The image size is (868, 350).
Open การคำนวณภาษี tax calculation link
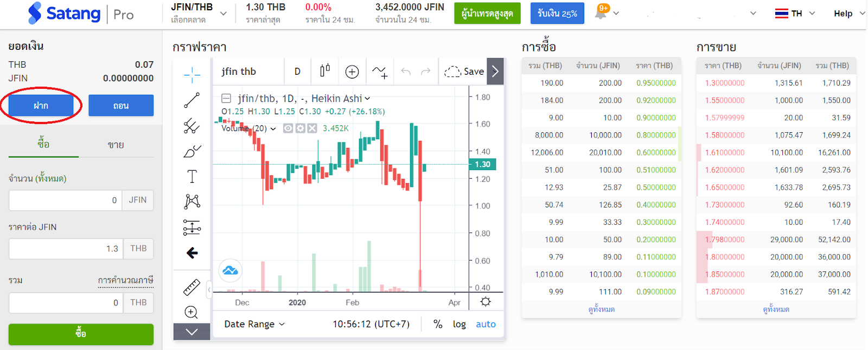click(x=125, y=280)
